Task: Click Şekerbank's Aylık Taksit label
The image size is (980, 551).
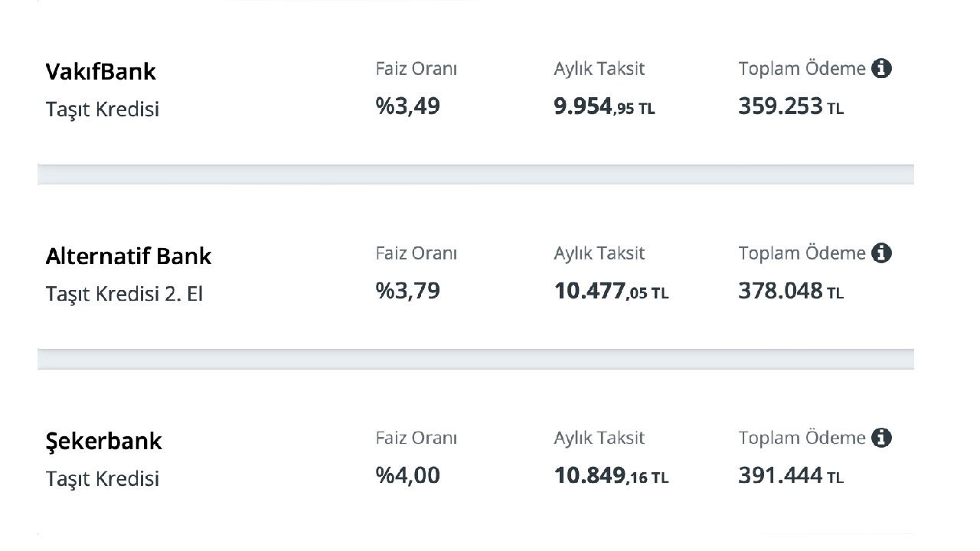Action: 599,439
